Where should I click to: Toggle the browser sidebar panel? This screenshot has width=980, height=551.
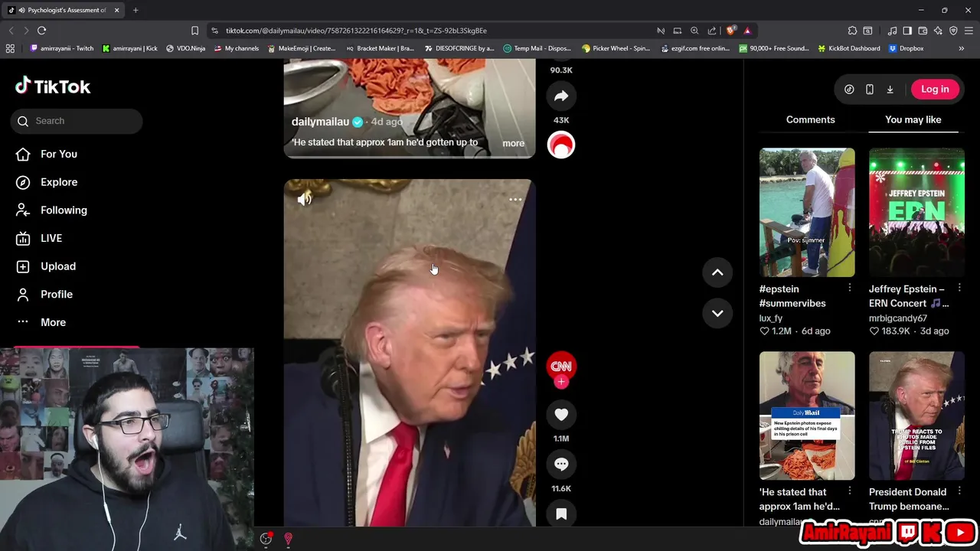pos(907,31)
